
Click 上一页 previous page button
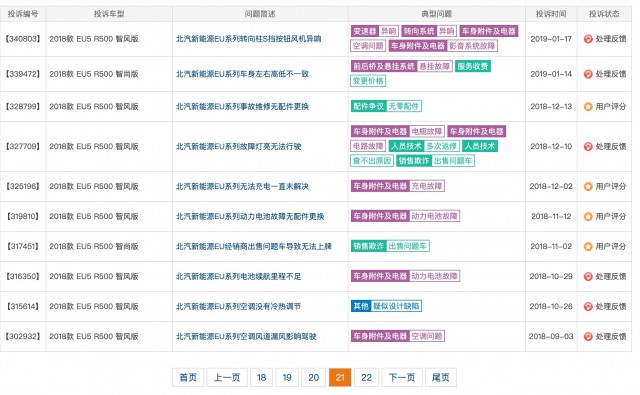pyautogui.click(x=227, y=377)
